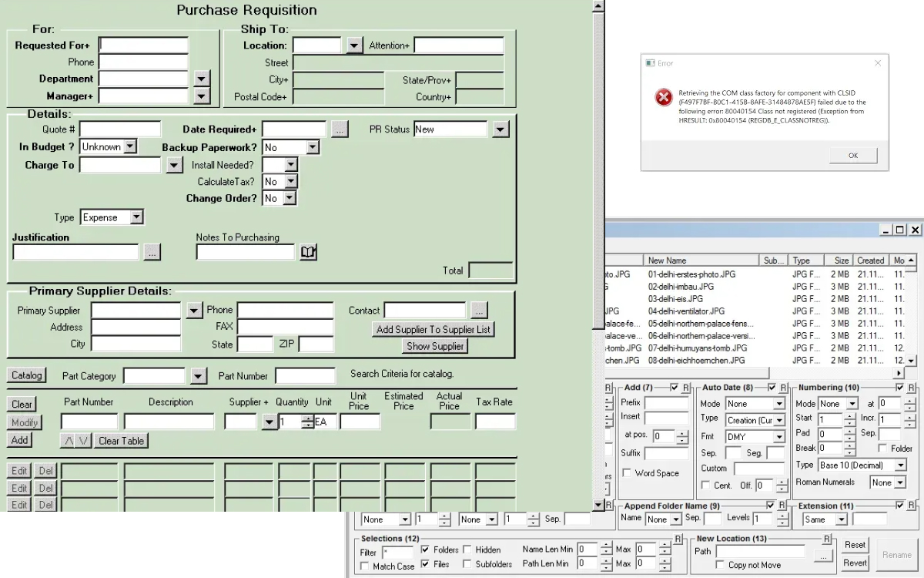Open Justification editor via ellipsis button
924x578 pixels.
click(x=152, y=252)
